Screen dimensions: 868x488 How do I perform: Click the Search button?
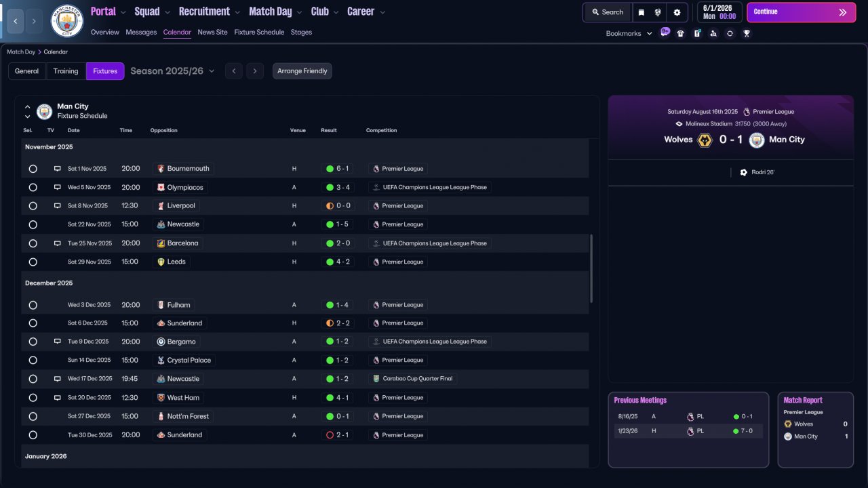[x=608, y=12]
